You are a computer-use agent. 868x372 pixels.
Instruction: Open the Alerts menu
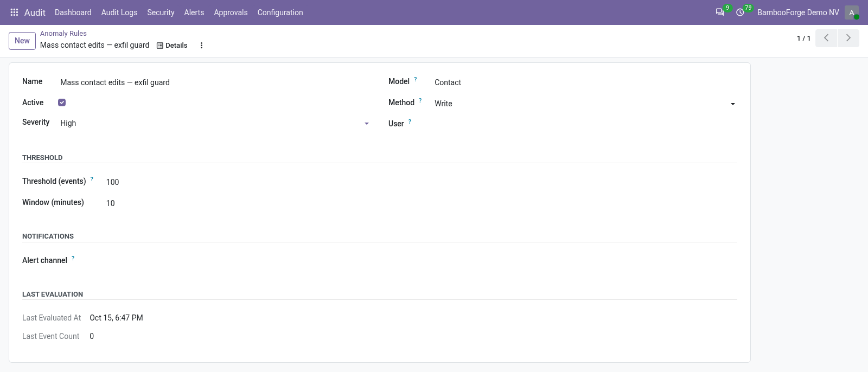coord(194,12)
